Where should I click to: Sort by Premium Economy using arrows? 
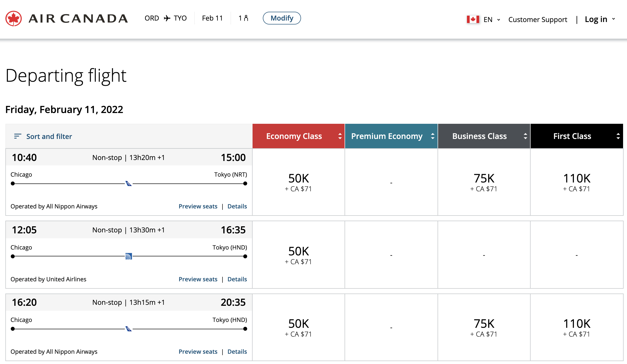(433, 136)
